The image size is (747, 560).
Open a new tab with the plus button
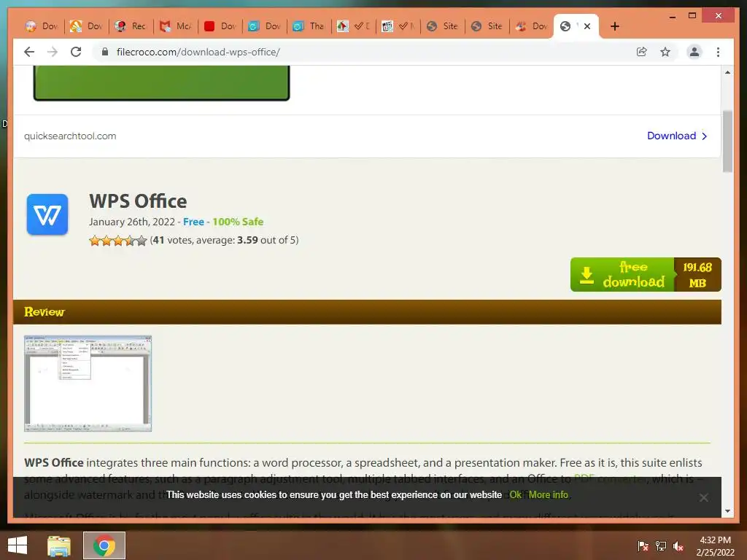pyautogui.click(x=614, y=26)
